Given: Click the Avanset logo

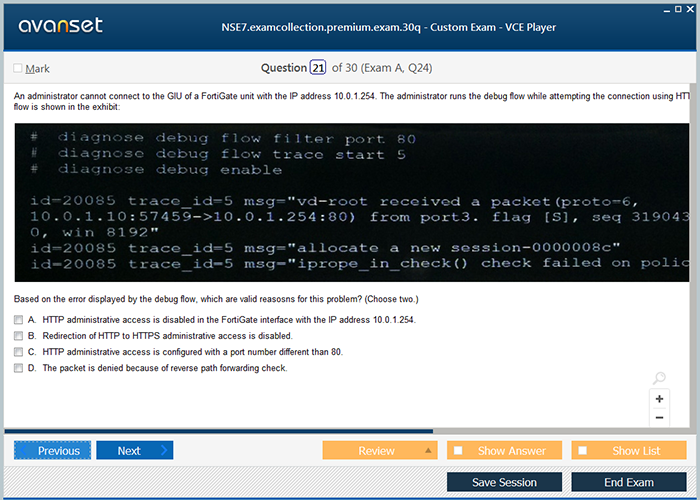Looking at the screenshot, I should [58, 26].
